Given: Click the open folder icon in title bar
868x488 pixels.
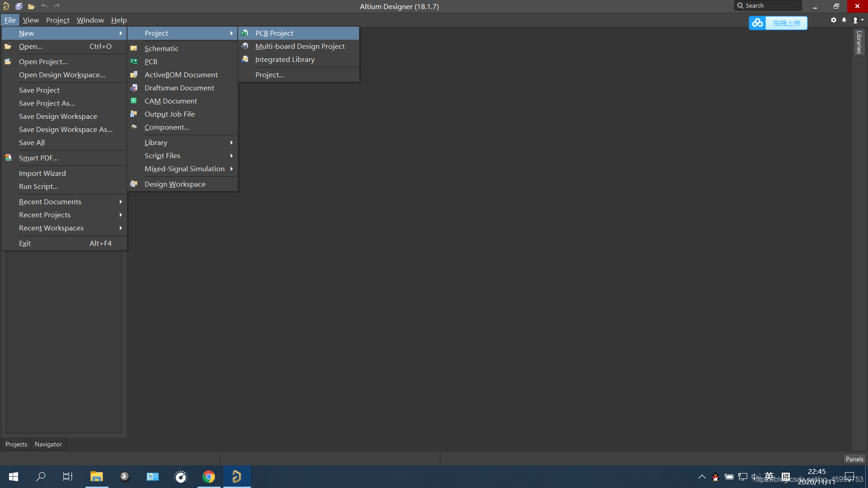Looking at the screenshot, I should (31, 6).
